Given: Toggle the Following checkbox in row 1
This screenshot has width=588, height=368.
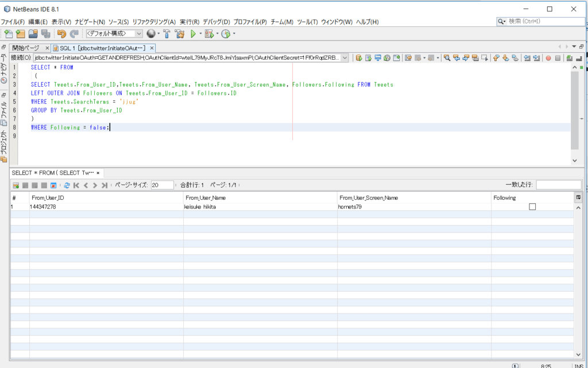Looking at the screenshot, I should 532,207.
